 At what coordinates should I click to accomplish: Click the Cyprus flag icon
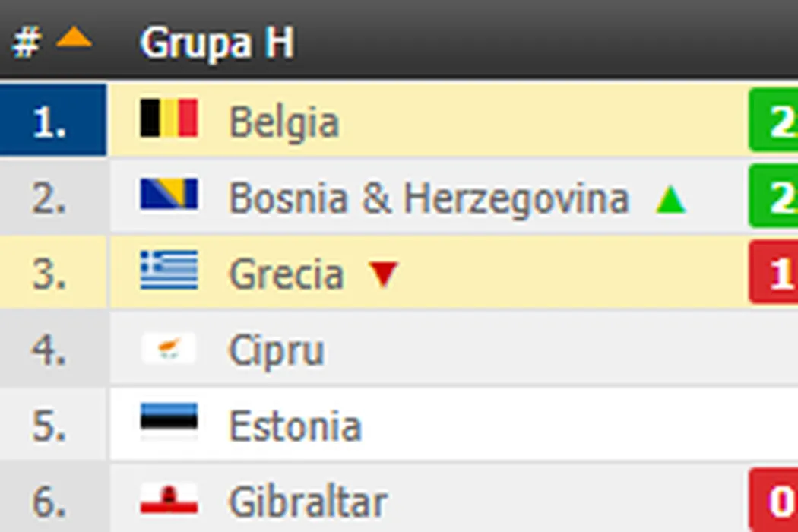tap(169, 349)
